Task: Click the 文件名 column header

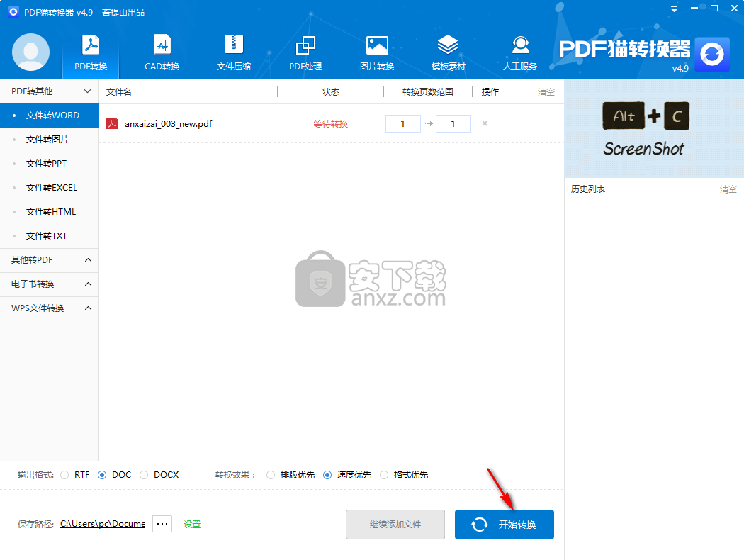Action: (x=118, y=92)
